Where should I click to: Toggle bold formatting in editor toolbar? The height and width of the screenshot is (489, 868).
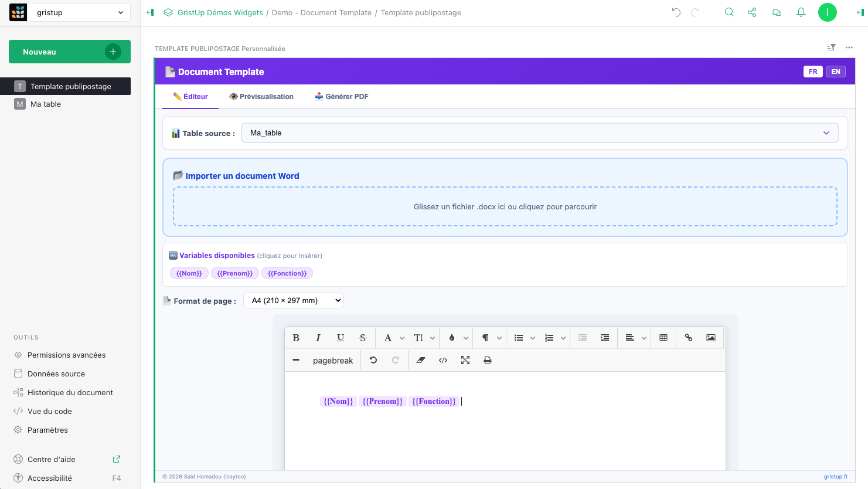(x=296, y=338)
